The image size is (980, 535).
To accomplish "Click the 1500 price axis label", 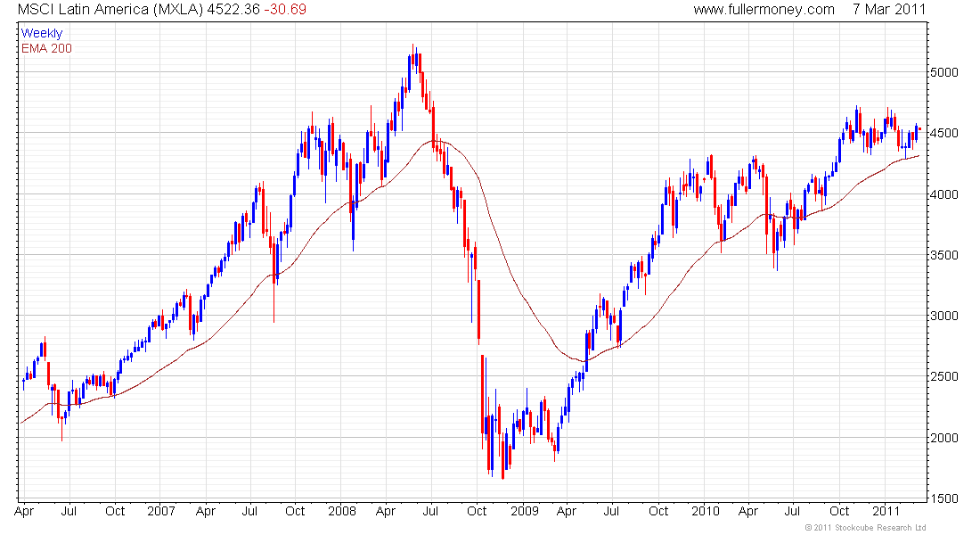I will [943, 498].
